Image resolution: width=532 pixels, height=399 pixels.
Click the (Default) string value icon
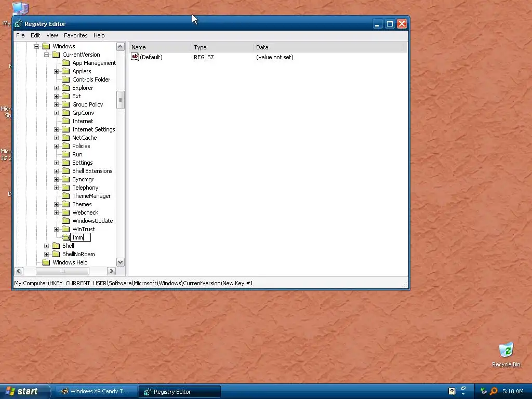coord(135,57)
